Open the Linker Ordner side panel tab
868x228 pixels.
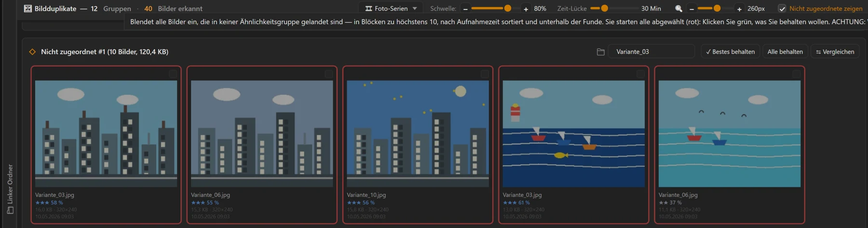10,188
